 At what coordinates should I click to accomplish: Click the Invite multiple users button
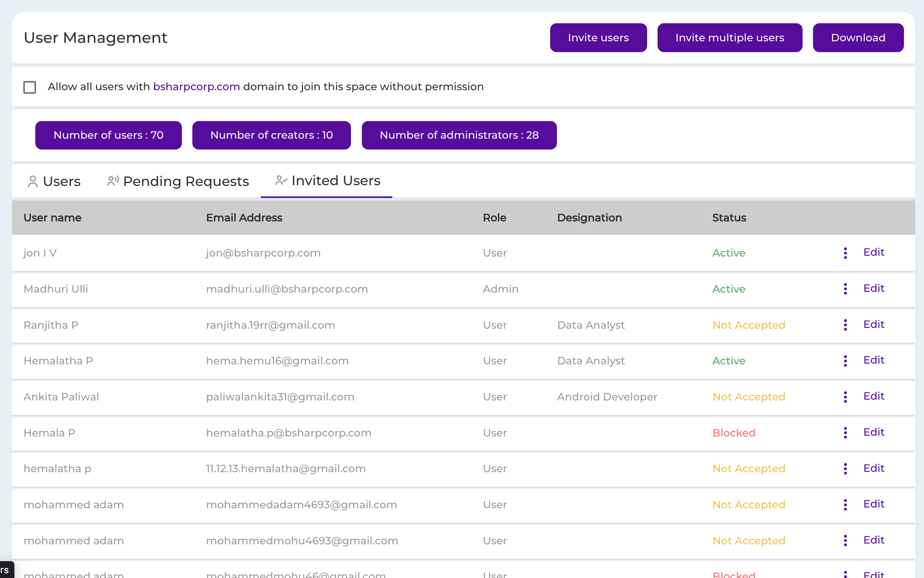[730, 38]
